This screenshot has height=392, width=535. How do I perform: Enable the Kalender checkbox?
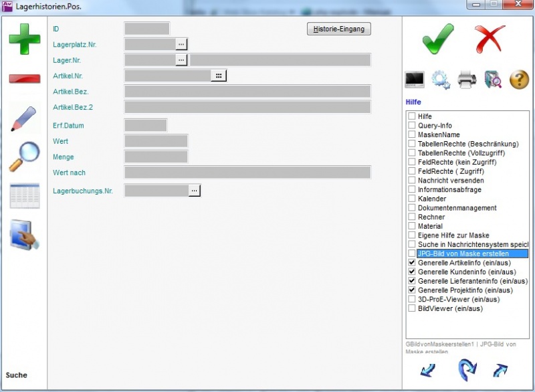[x=412, y=199]
